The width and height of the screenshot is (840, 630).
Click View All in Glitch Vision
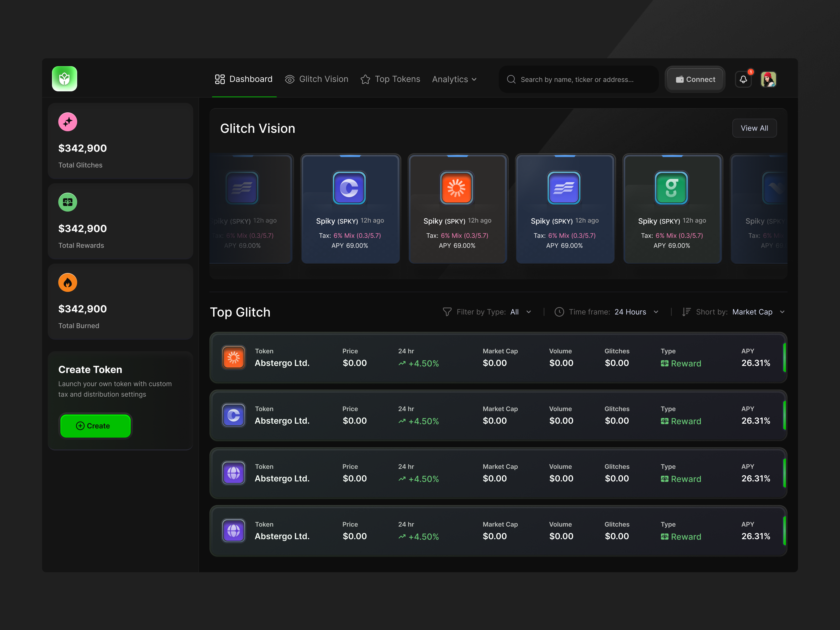coord(754,128)
